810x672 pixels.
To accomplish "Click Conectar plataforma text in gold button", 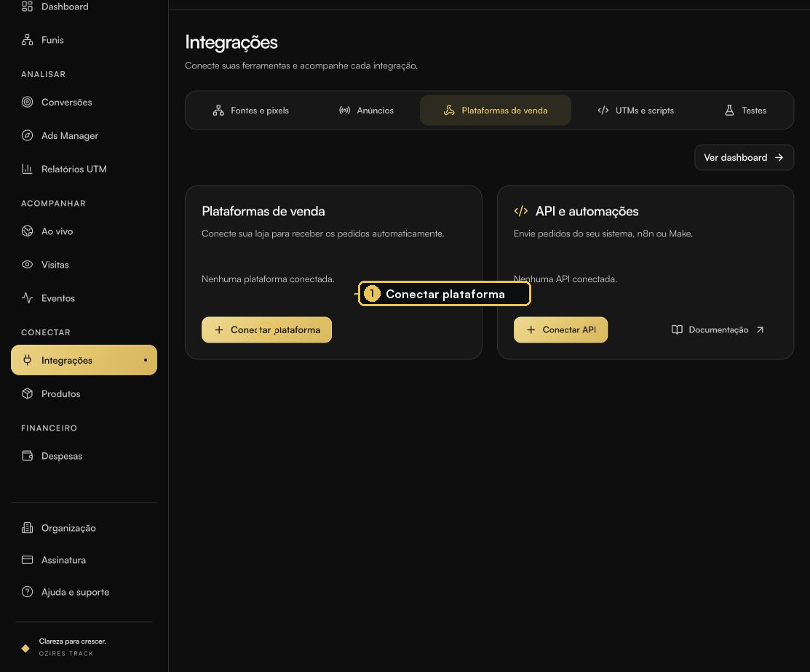I will pyautogui.click(x=275, y=329).
